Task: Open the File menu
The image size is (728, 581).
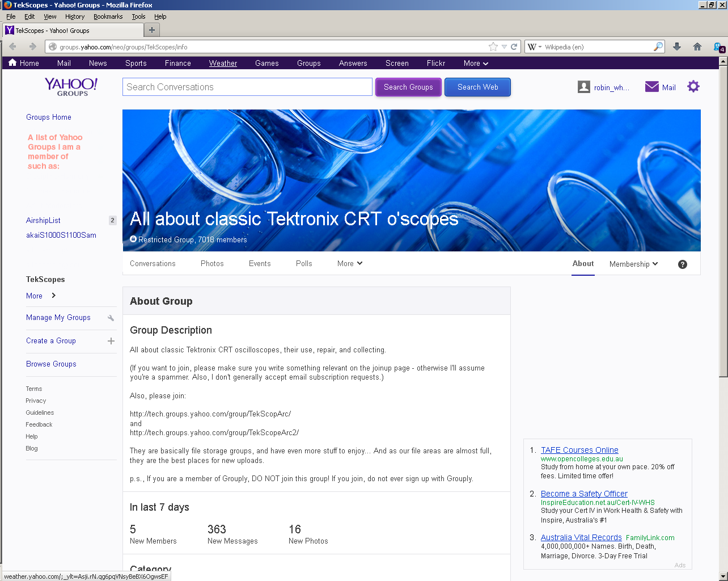Action: coord(11,16)
